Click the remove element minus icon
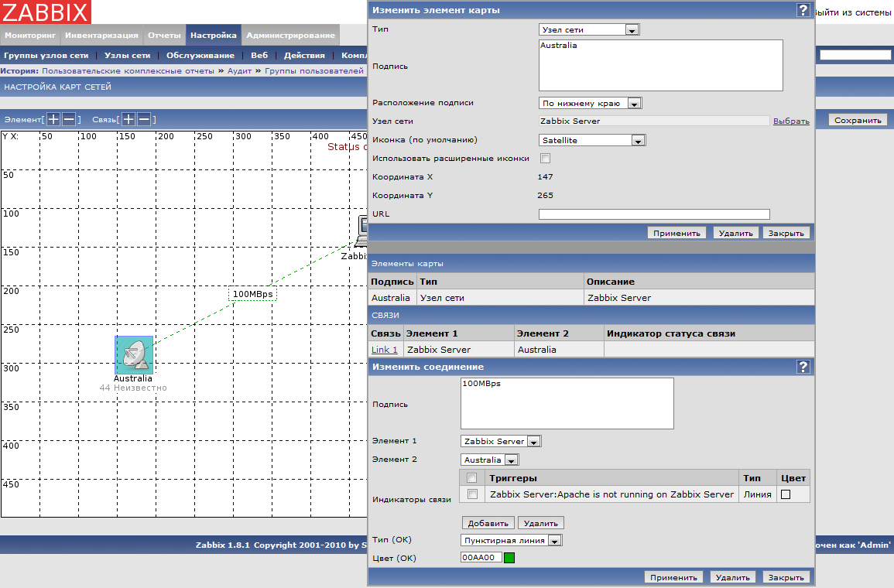The width and height of the screenshot is (894, 588). (x=68, y=119)
